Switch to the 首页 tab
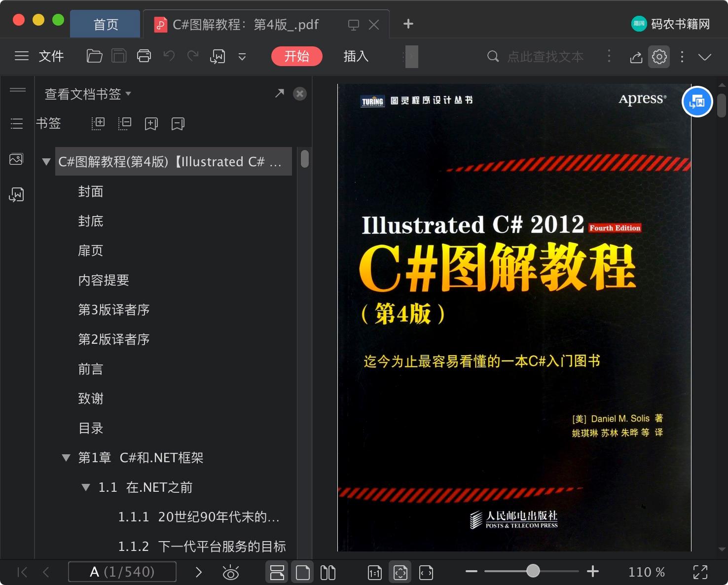This screenshot has height=585, width=728. click(106, 24)
